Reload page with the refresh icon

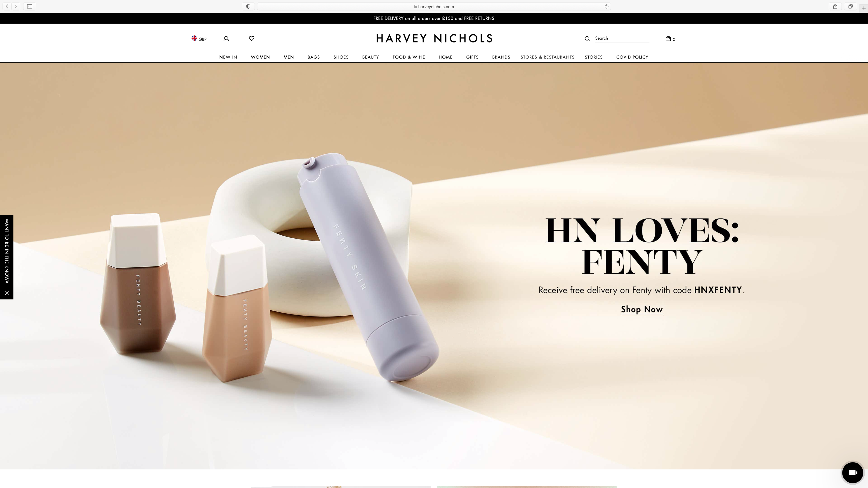click(x=606, y=6)
